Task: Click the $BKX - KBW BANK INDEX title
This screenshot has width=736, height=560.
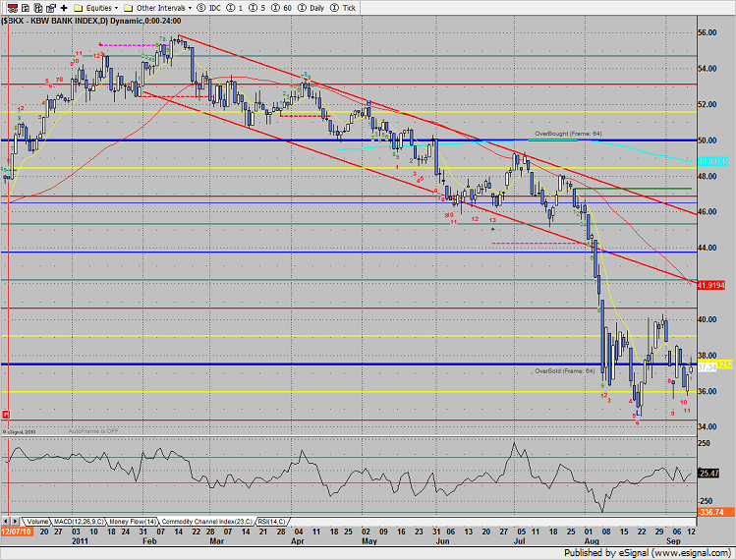Action: [x=91, y=21]
